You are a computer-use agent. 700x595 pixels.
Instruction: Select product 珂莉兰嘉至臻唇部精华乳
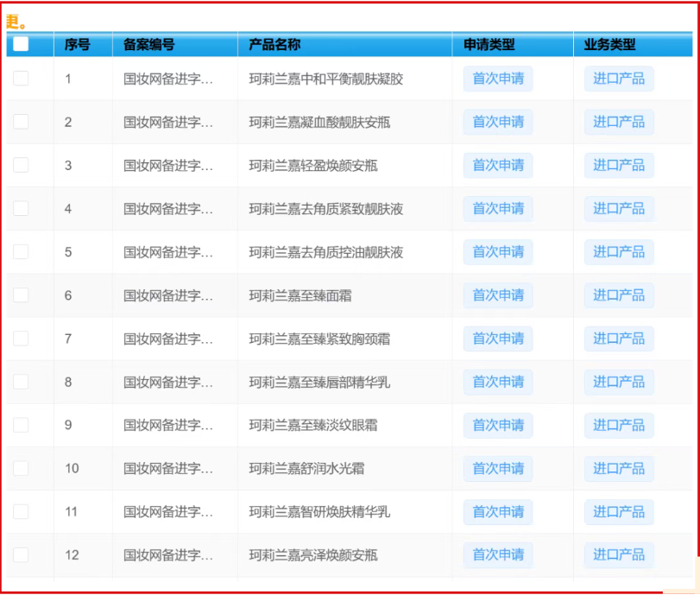pyautogui.click(x=319, y=383)
